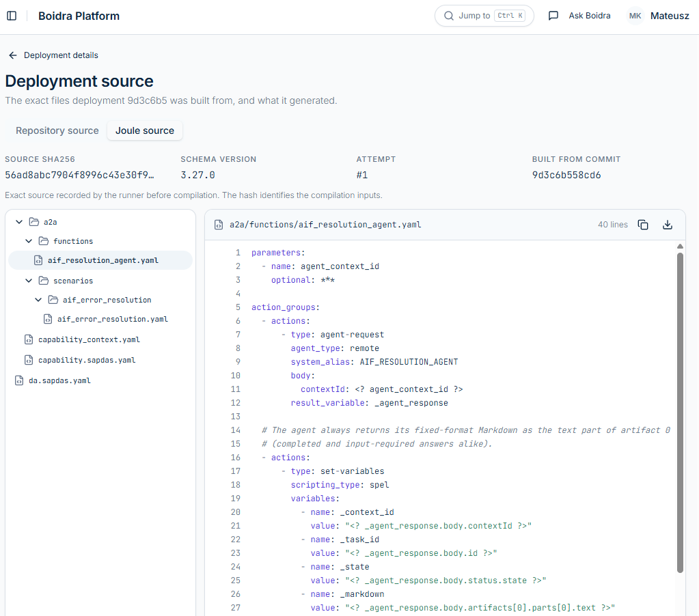Click the file icon beside capability.sapdas.yaml
This screenshot has height=616, width=699.
coord(29,360)
